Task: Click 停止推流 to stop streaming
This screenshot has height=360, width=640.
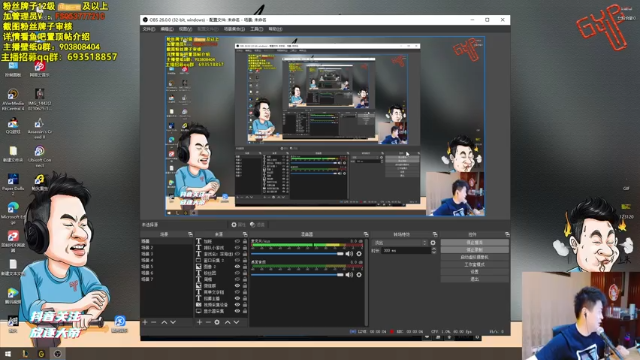Action: pyautogui.click(x=475, y=242)
